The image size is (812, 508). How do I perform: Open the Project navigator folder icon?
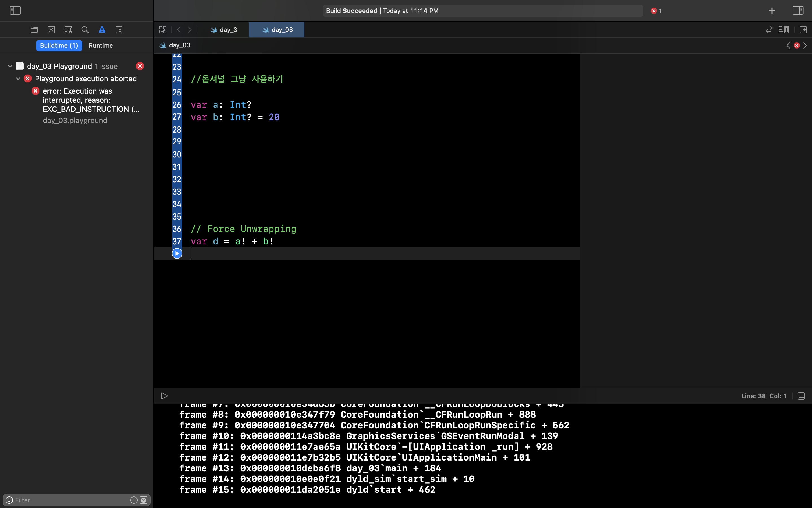coord(34,30)
